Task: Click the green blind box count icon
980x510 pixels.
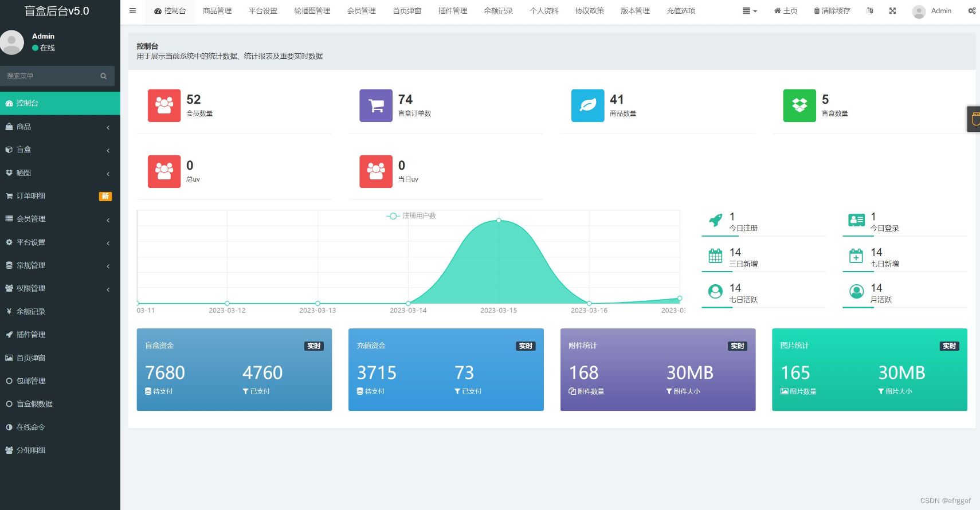Action: coord(799,105)
